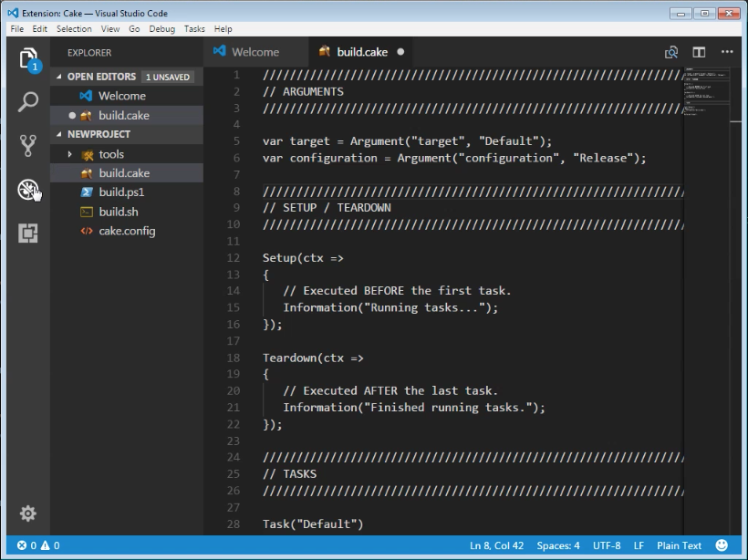
Task: Click the "// SETUP / TEARDOWN" comment
Action: (x=327, y=208)
